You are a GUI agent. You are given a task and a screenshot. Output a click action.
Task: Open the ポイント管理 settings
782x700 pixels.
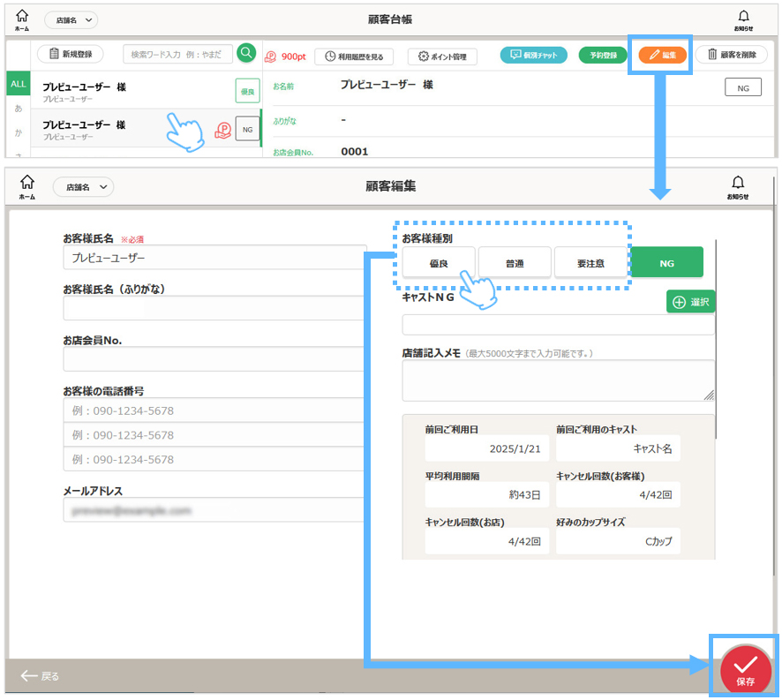(442, 56)
